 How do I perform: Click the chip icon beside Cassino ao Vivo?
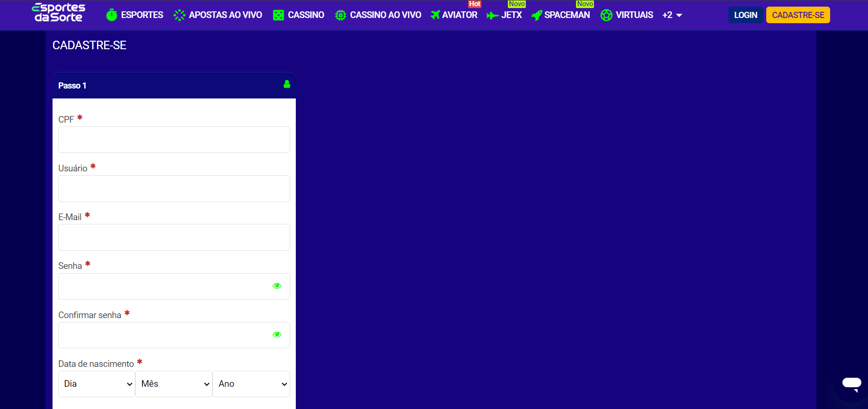pos(340,15)
